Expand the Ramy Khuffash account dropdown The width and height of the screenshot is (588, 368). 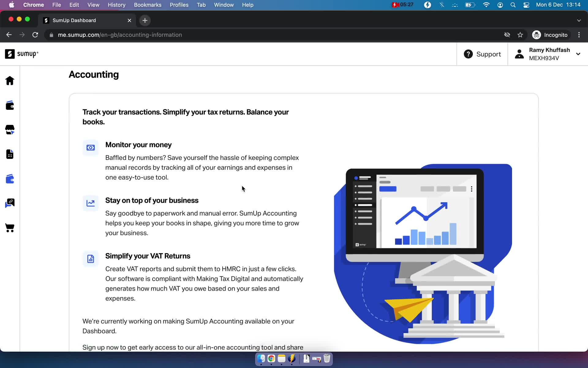pos(579,54)
